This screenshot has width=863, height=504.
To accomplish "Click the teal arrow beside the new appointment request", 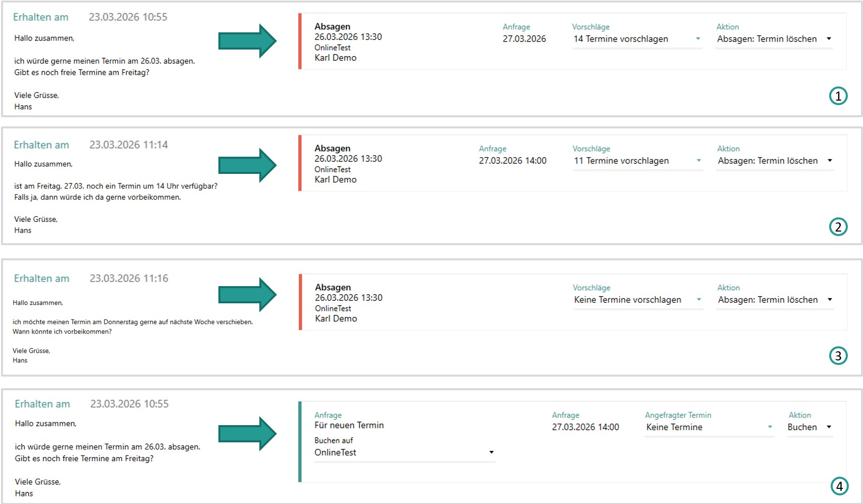I will (x=247, y=433).
